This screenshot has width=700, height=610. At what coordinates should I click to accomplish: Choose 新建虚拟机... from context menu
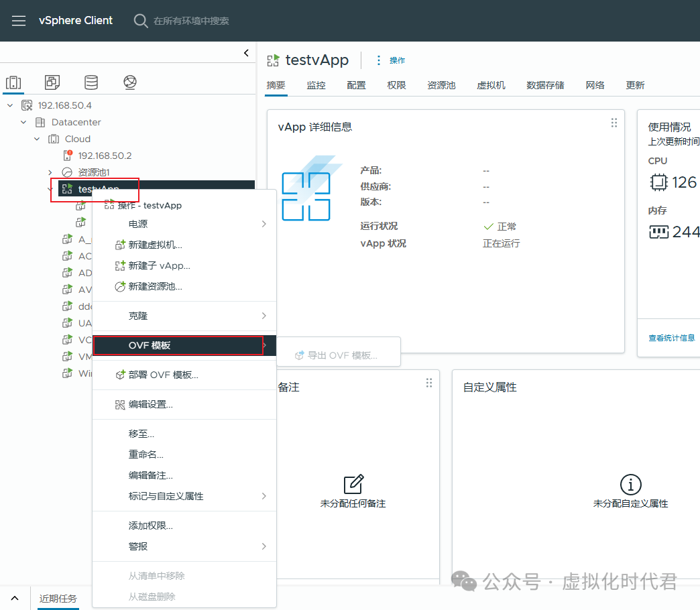[x=184, y=245]
